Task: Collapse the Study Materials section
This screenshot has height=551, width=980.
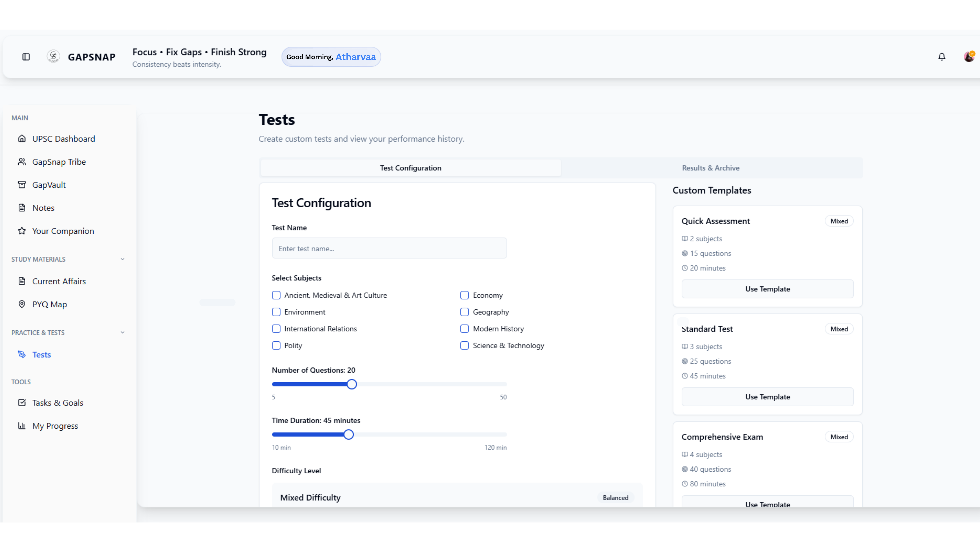Action: [123, 259]
